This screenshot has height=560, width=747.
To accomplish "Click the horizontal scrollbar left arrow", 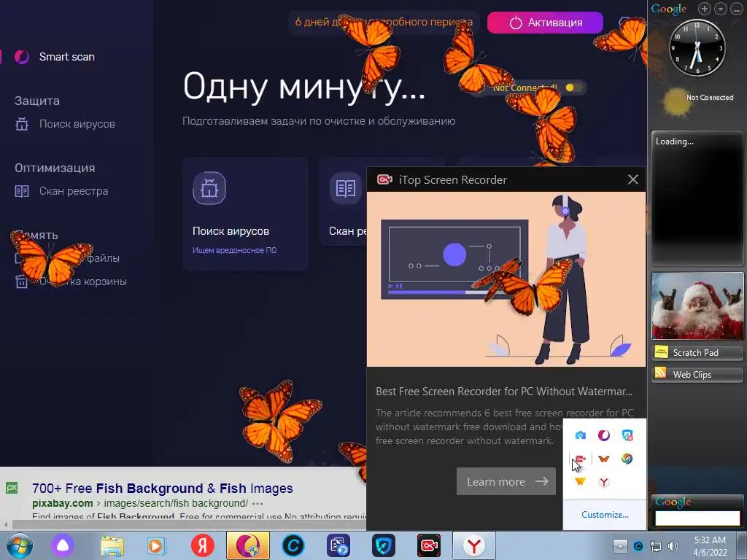I will tap(6, 525).
